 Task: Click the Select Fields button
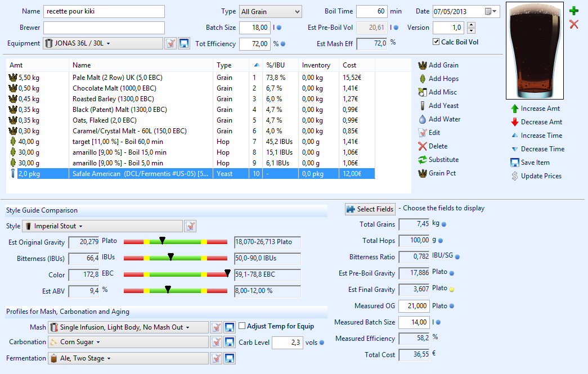[370, 209]
